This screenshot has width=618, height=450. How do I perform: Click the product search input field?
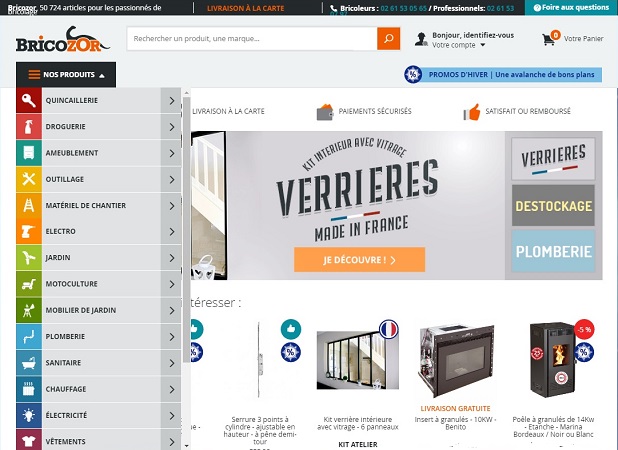pyautogui.click(x=252, y=39)
